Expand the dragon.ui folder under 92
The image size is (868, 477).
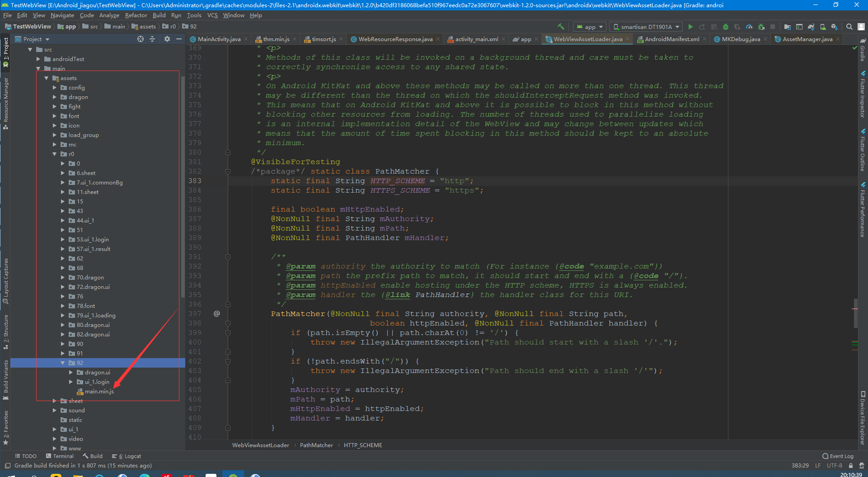pyautogui.click(x=70, y=373)
